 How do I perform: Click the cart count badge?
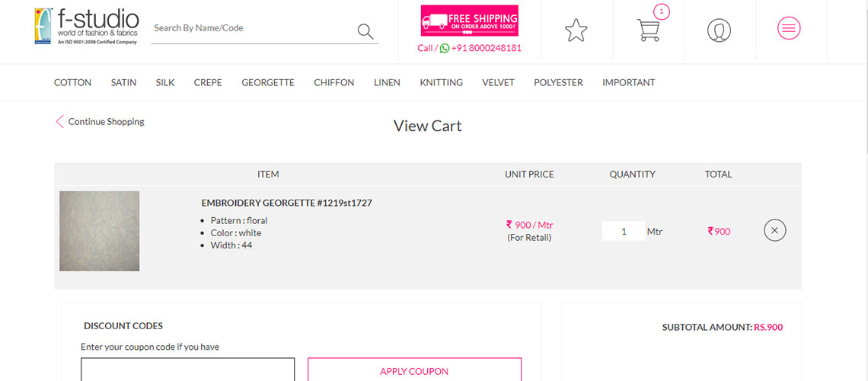point(662,11)
